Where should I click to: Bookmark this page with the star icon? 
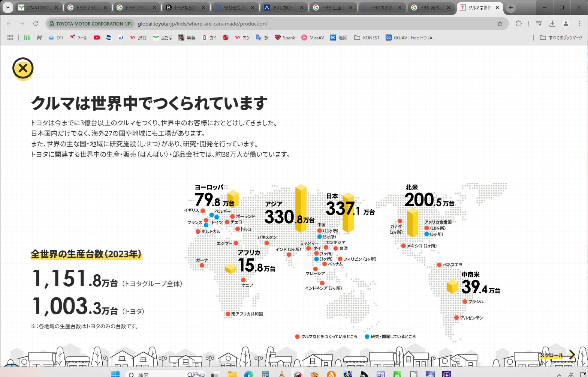[x=500, y=24]
